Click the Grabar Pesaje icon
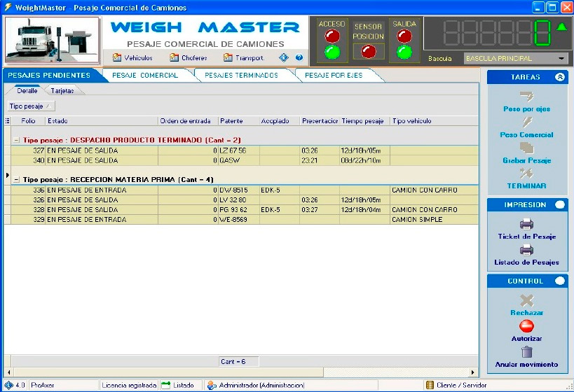The width and height of the screenshot is (574, 392). click(x=526, y=148)
